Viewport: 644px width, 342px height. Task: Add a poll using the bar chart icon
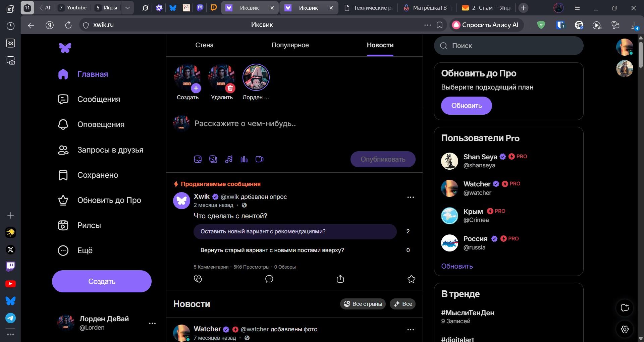(244, 159)
